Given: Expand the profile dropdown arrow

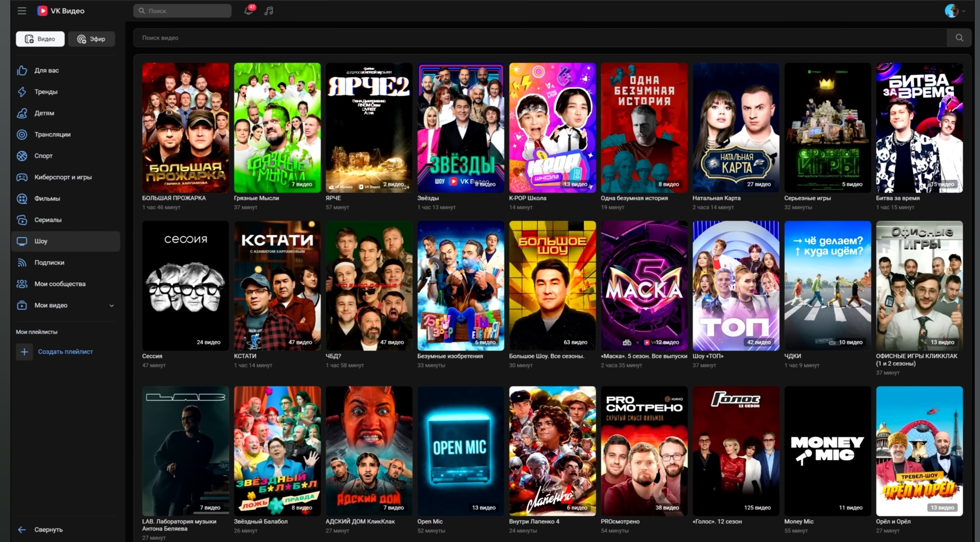Looking at the screenshot, I should click(964, 11).
